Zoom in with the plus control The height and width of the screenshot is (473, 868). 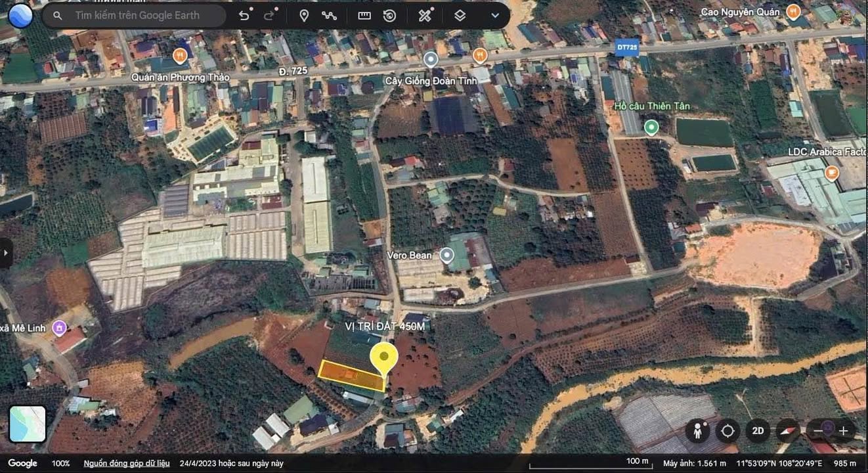(x=844, y=431)
